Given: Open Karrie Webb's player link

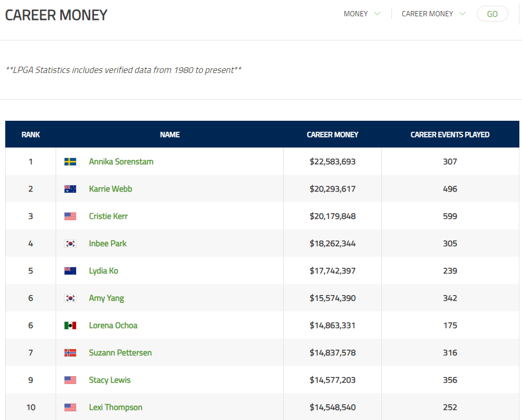Looking at the screenshot, I should [111, 189].
